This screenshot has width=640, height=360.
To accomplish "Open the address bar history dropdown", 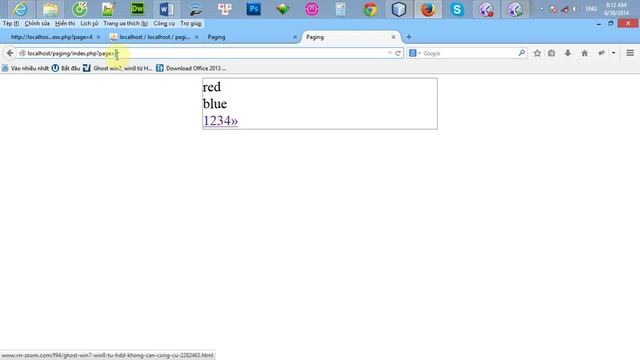I will coord(389,53).
